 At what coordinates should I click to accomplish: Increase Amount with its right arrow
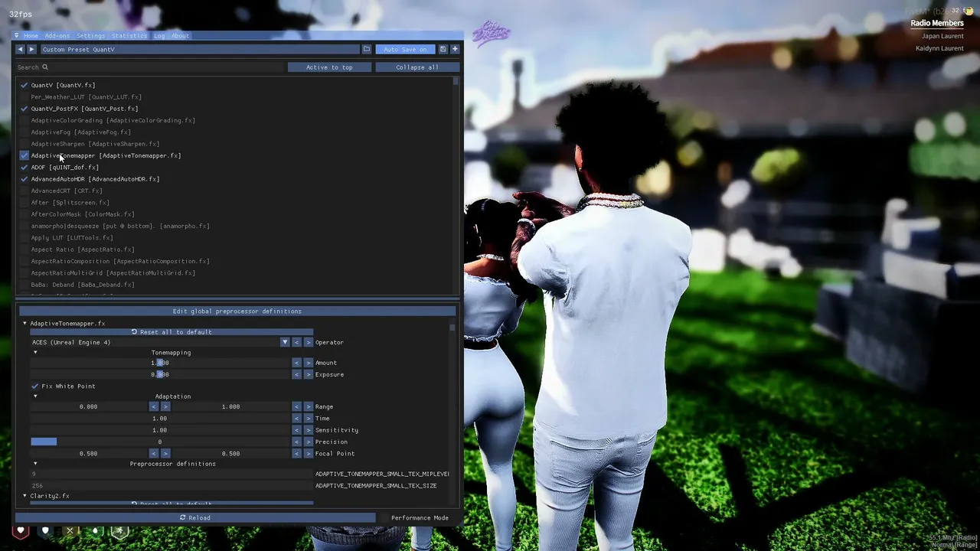pos(308,363)
